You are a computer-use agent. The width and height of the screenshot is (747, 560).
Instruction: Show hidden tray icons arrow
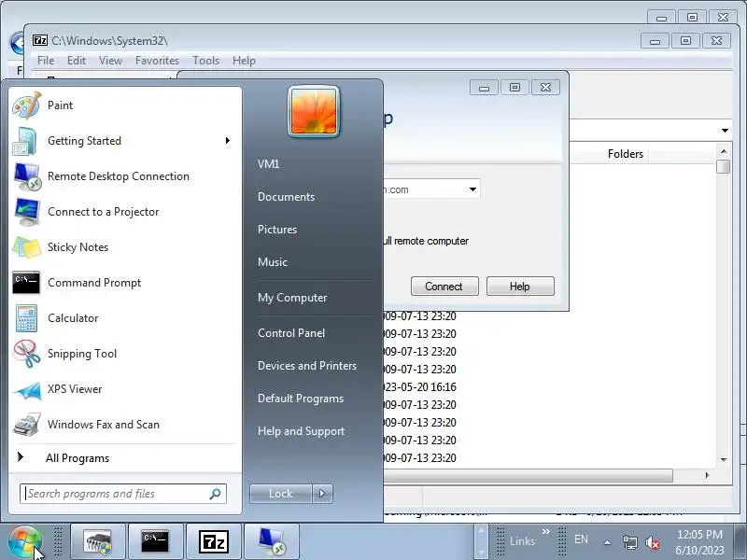click(x=608, y=542)
